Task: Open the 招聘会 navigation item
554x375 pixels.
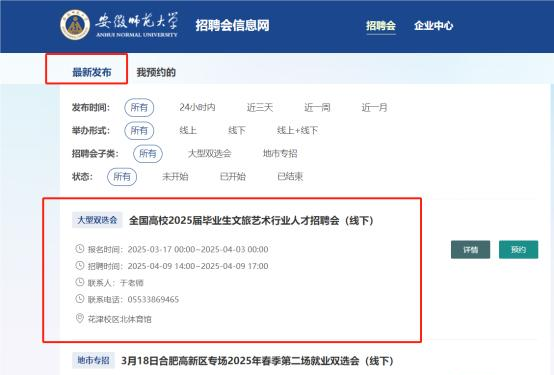Action: pos(381,25)
